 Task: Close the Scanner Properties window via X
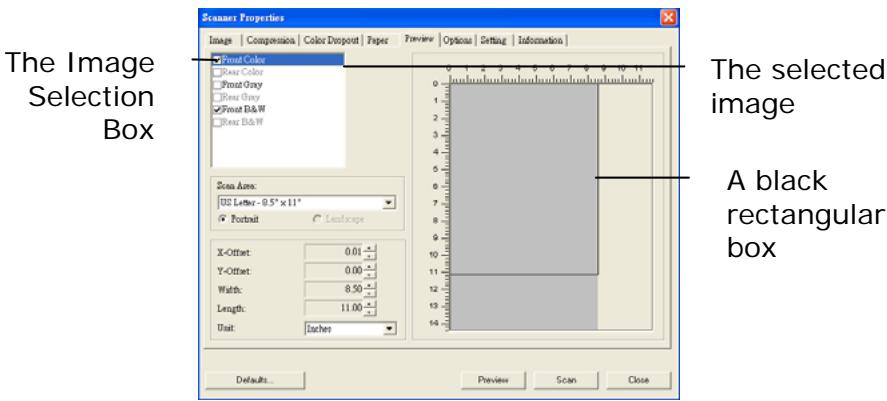click(x=668, y=18)
